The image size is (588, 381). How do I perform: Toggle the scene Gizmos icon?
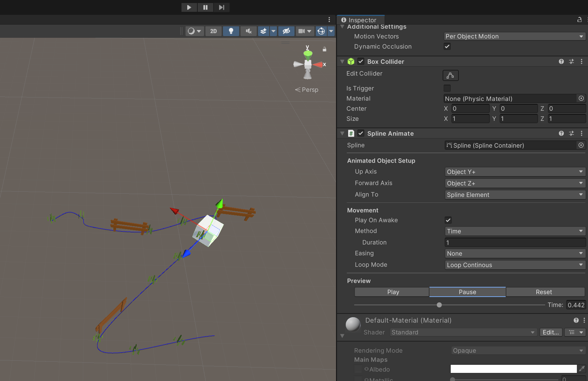(x=321, y=31)
